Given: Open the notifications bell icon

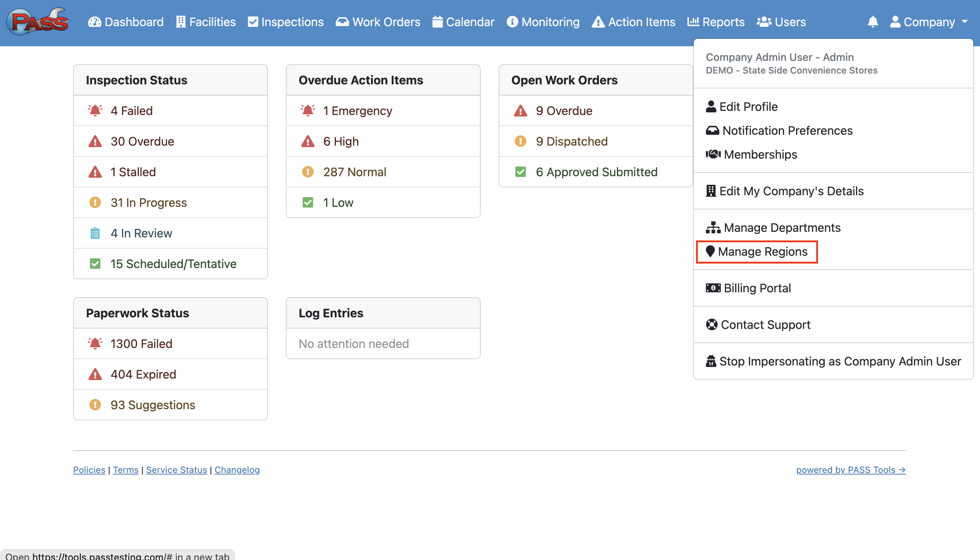Looking at the screenshot, I should [873, 22].
